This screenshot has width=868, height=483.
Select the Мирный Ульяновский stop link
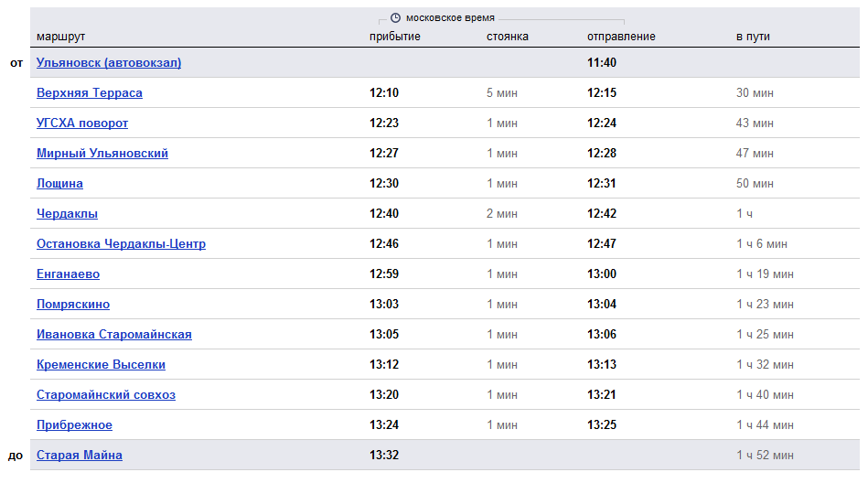(102, 154)
